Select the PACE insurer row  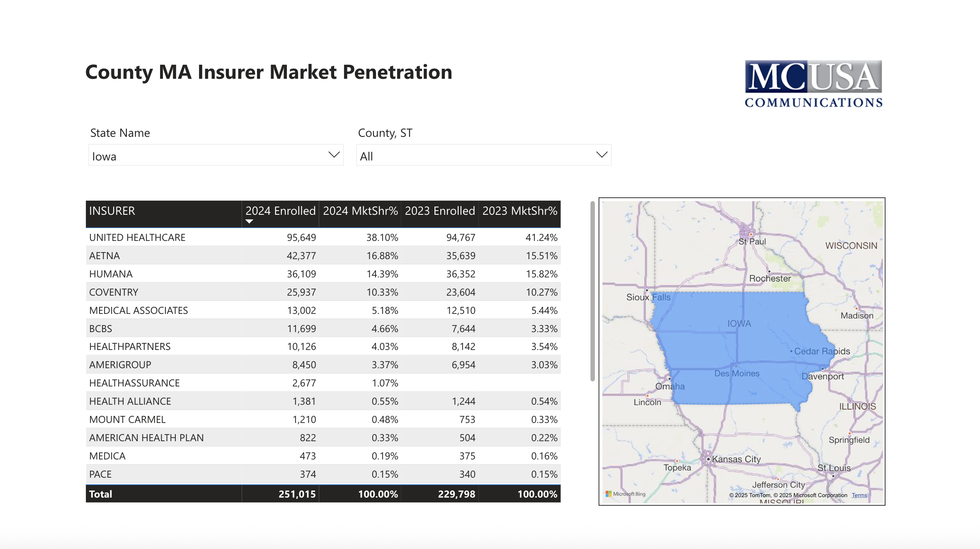323,474
